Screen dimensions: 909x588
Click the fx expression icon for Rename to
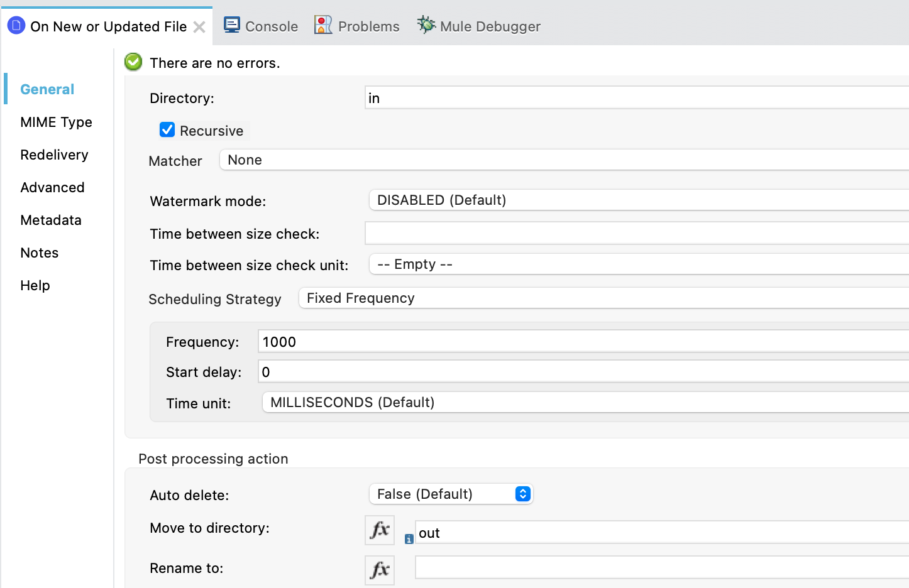(x=379, y=570)
